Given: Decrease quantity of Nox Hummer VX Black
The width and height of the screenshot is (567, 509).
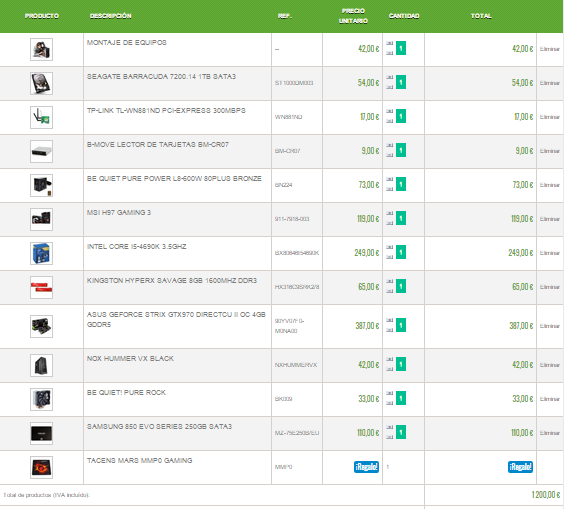Looking at the screenshot, I should pos(389,369).
